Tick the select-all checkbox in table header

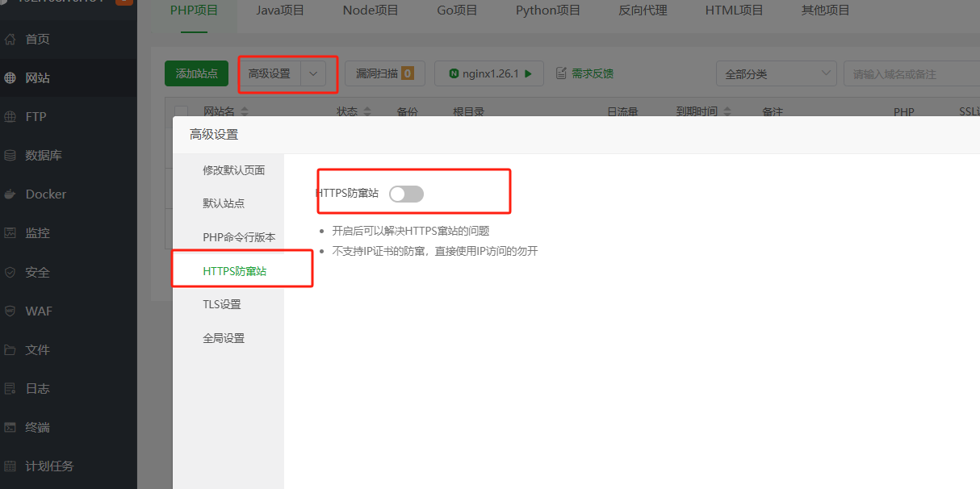click(x=181, y=112)
